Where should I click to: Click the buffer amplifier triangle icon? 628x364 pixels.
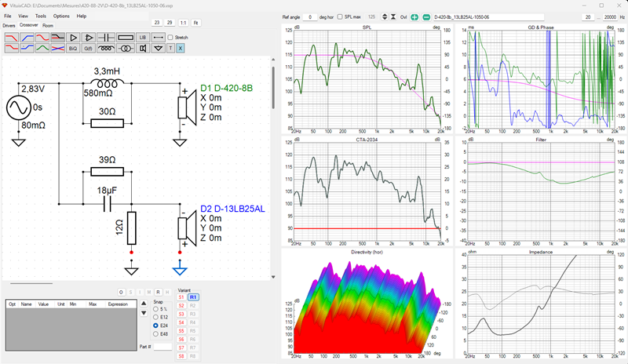73,38
